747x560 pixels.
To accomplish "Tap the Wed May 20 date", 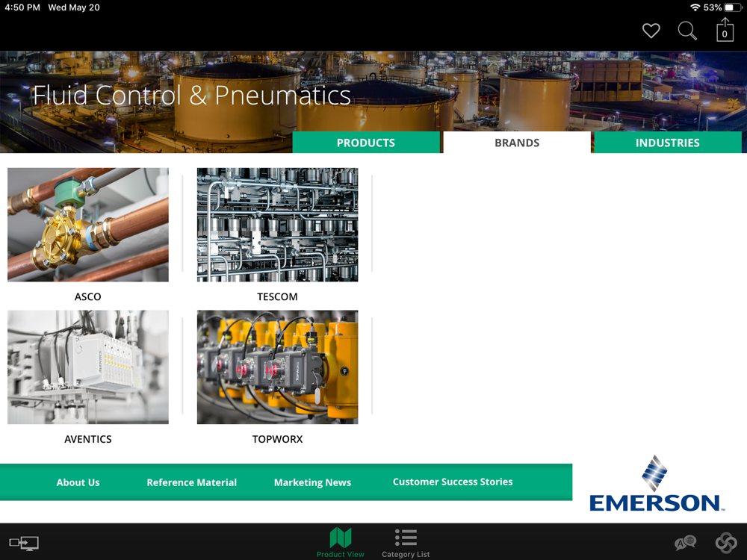I will click(x=74, y=7).
